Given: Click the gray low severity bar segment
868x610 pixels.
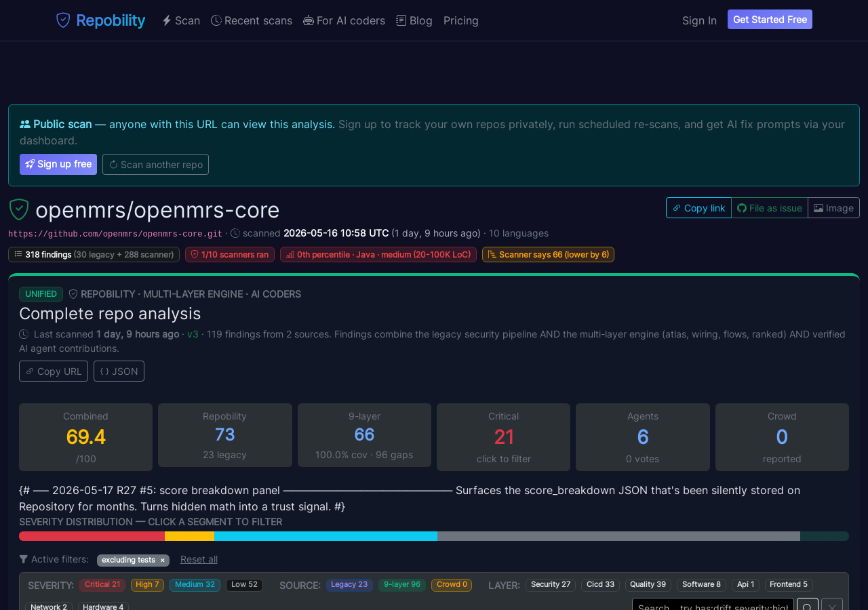Looking at the screenshot, I should coord(618,536).
